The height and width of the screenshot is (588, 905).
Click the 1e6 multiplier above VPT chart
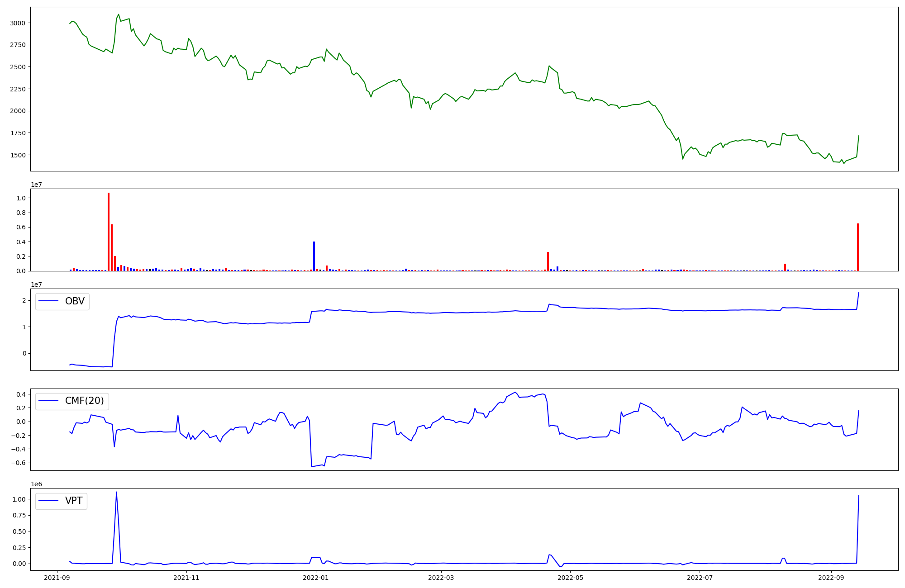coord(36,484)
